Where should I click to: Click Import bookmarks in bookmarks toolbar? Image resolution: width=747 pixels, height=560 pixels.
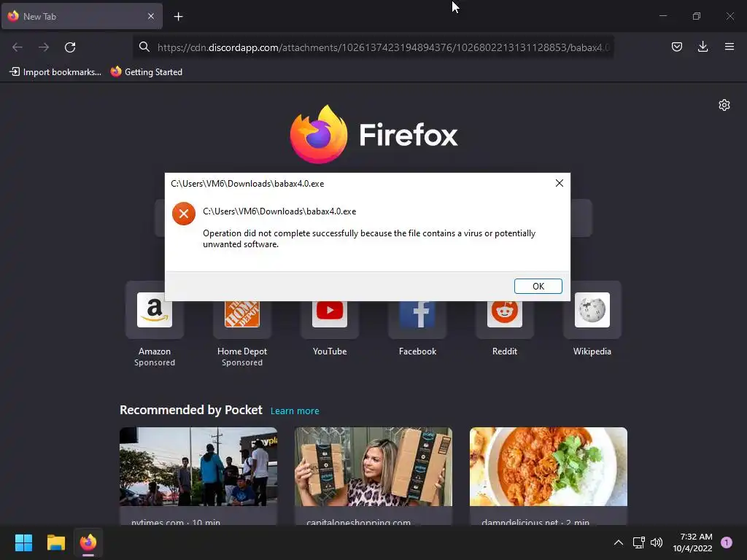[x=55, y=72]
